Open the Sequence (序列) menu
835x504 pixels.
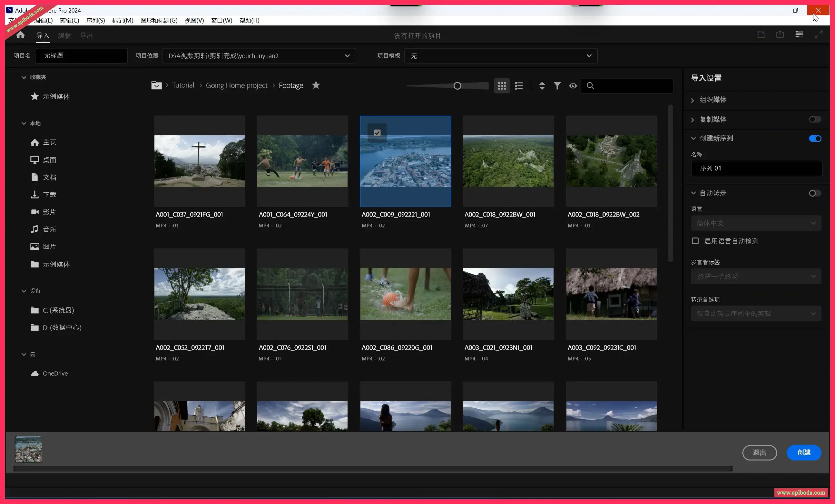(x=95, y=20)
